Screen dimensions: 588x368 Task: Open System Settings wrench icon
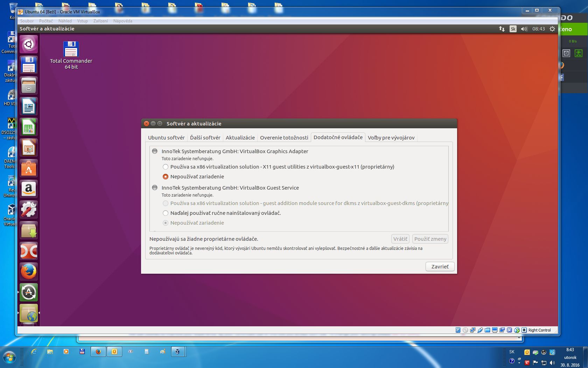29,210
